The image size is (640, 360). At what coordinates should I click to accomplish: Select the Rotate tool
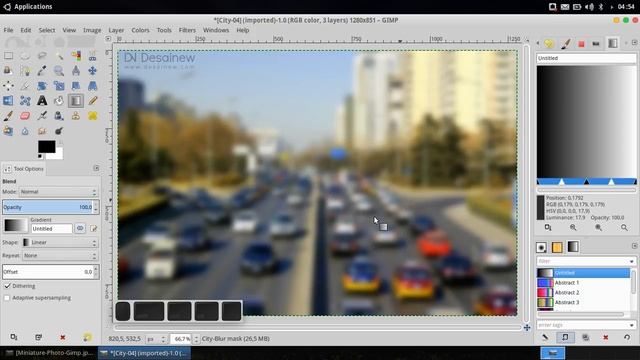[42, 86]
